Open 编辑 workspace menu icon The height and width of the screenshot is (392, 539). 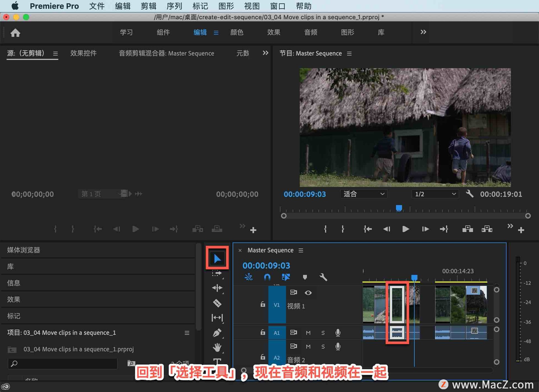tap(216, 33)
